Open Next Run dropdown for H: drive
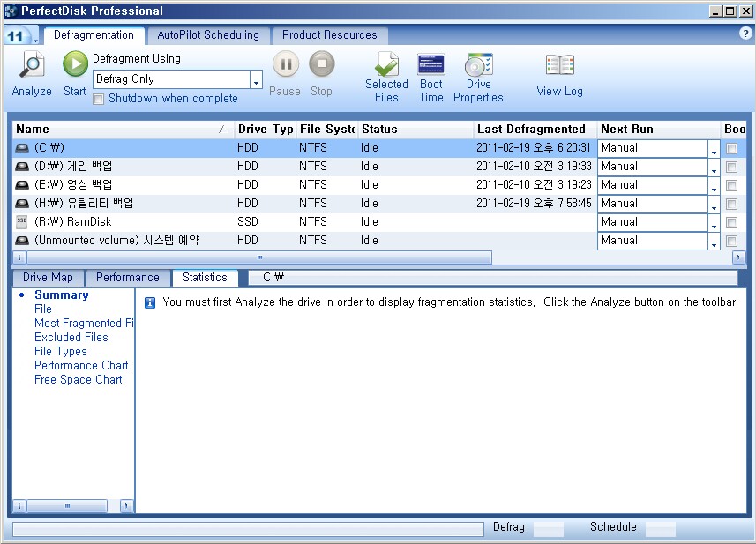Image resolution: width=756 pixels, height=544 pixels. point(714,205)
